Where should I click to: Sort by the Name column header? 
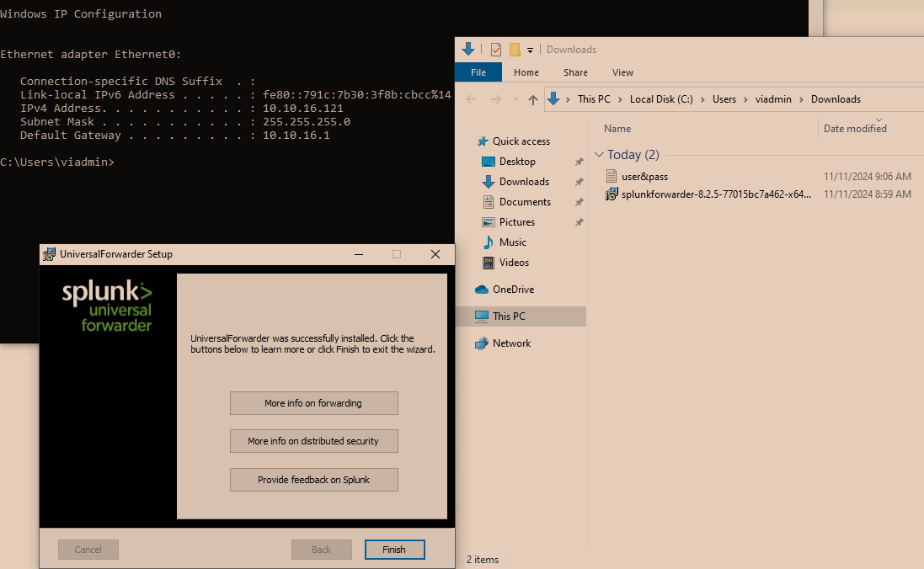[x=617, y=129]
